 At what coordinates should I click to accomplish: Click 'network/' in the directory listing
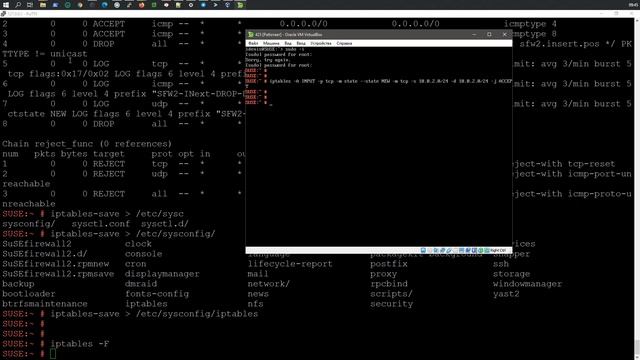tap(269, 284)
